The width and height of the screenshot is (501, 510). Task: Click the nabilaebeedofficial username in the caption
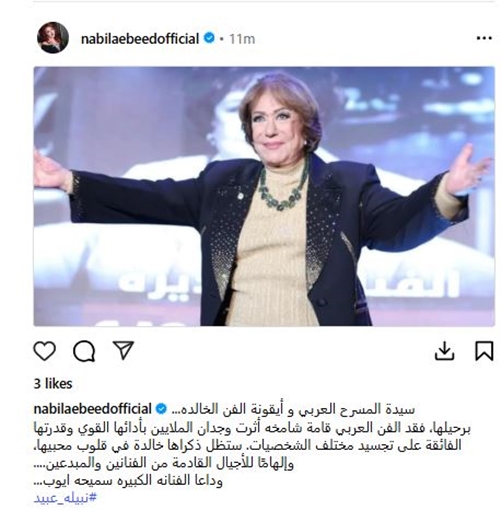(x=93, y=409)
